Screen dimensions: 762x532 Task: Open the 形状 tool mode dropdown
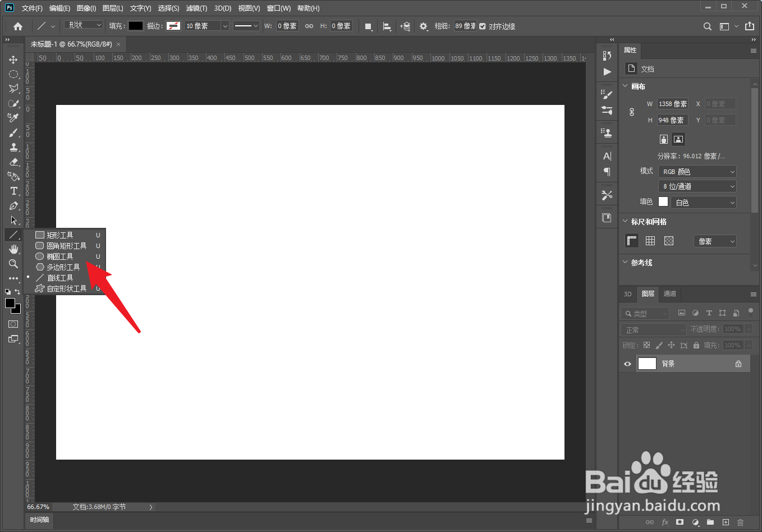(x=84, y=25)
